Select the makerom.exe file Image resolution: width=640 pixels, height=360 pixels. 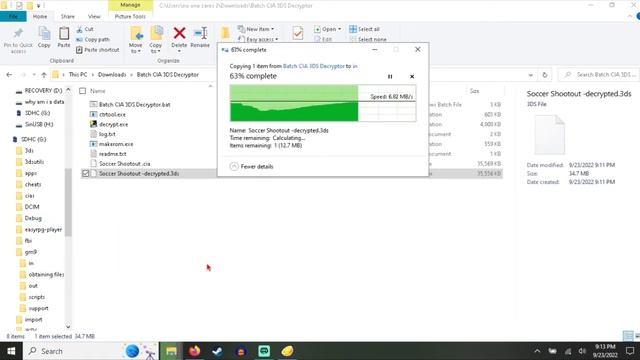(x=116, y=144)
